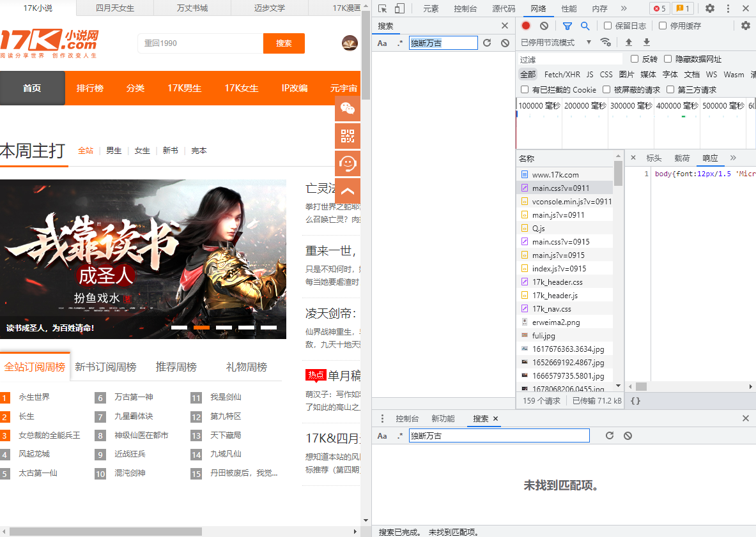The image size is (756, 537).
Task: Enable the 停用缓存 checkbox
Action: click(663, 26)
